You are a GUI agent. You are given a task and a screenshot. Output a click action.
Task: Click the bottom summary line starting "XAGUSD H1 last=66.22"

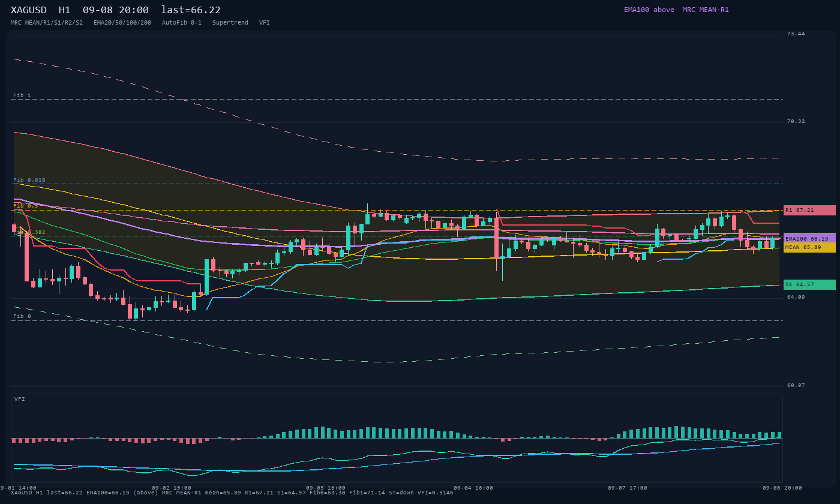(x=232, y=493)
